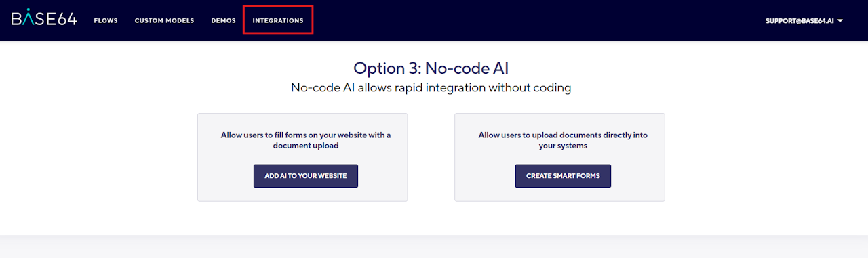Click Add AI to Your Website button
This screenshot has height=258, width=868.
(306, 176)
